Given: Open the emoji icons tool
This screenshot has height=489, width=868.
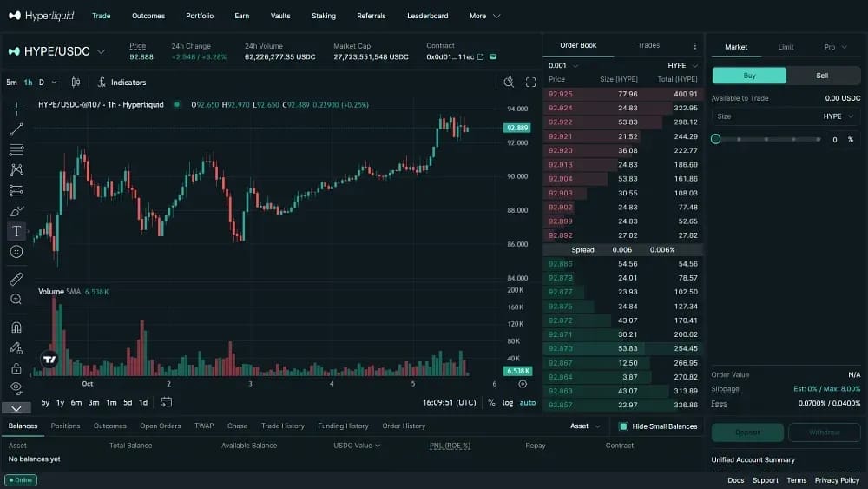Looking at the screenshot, I should (16, 252).
